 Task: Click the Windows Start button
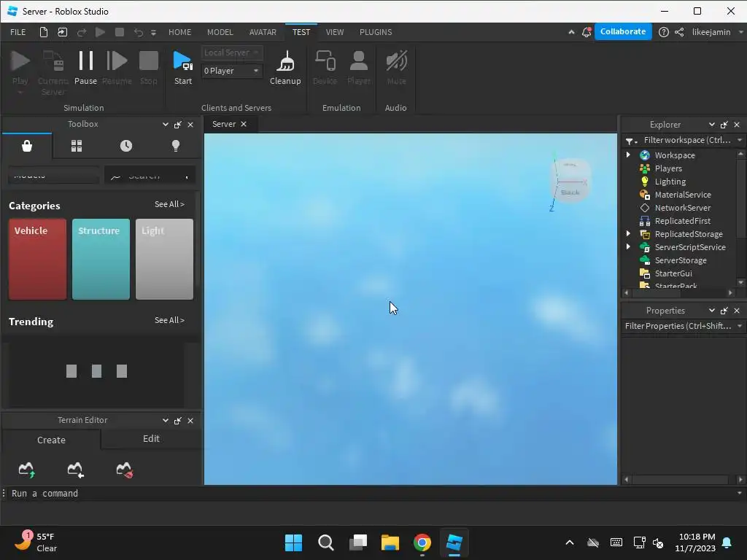293,542
